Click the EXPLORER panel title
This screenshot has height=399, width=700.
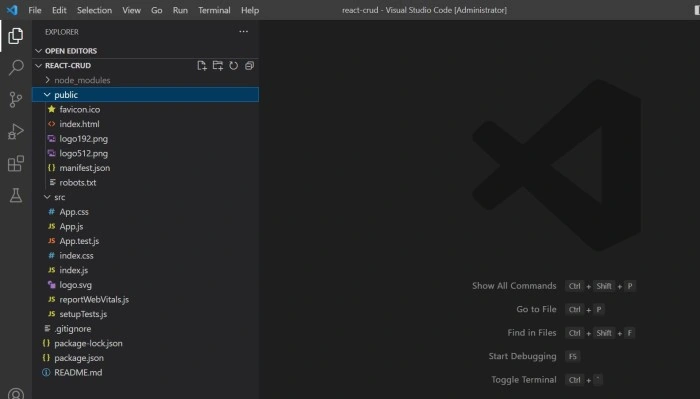click(x=62, y=32)
